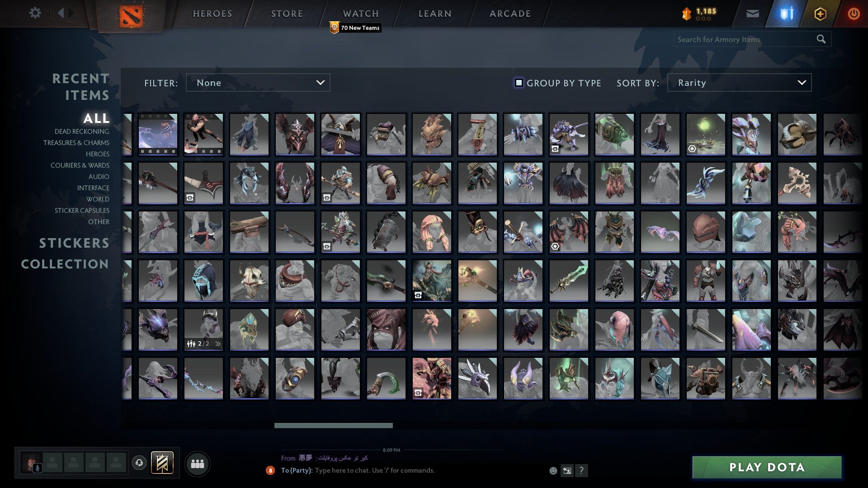Open the Sort By Rarity dropdown

[x=739, y=82]
